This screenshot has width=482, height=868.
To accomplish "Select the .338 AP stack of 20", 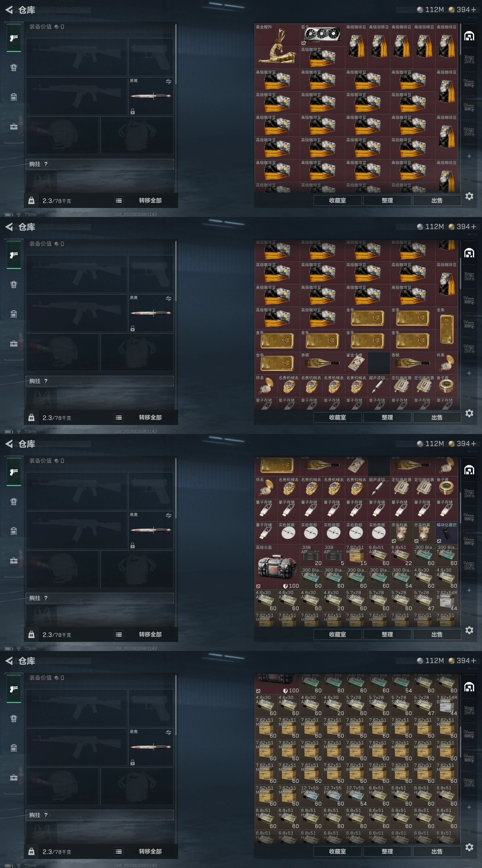I will point(311,555).
